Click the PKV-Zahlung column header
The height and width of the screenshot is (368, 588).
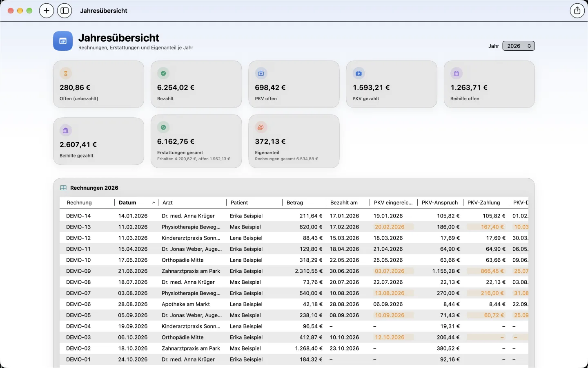[486, 202]
